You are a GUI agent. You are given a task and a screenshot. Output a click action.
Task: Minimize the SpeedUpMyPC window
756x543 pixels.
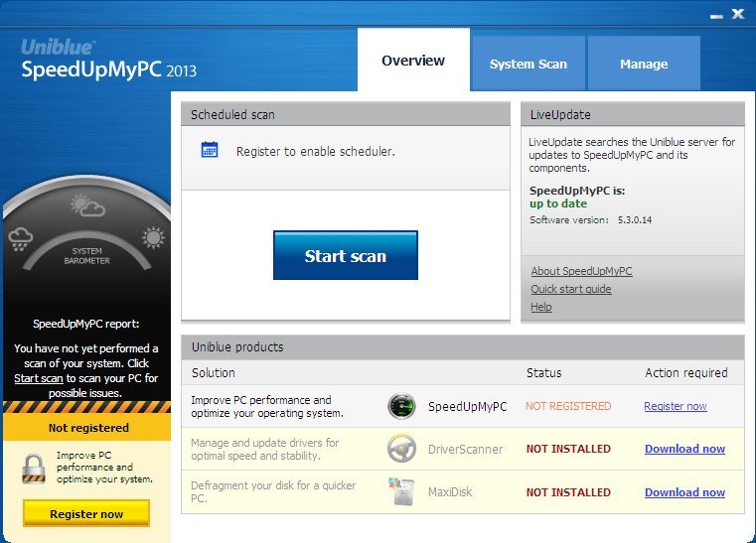click(x=716, y=16)
